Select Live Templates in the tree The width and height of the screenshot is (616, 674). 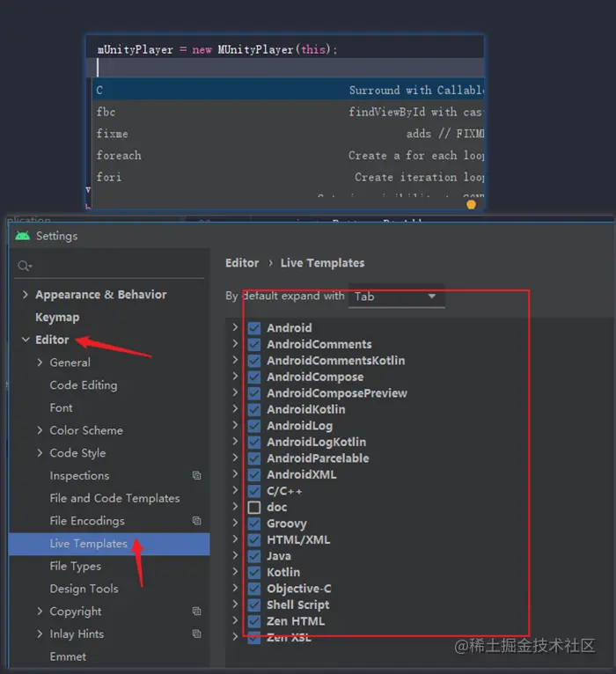tap(109, 544)
